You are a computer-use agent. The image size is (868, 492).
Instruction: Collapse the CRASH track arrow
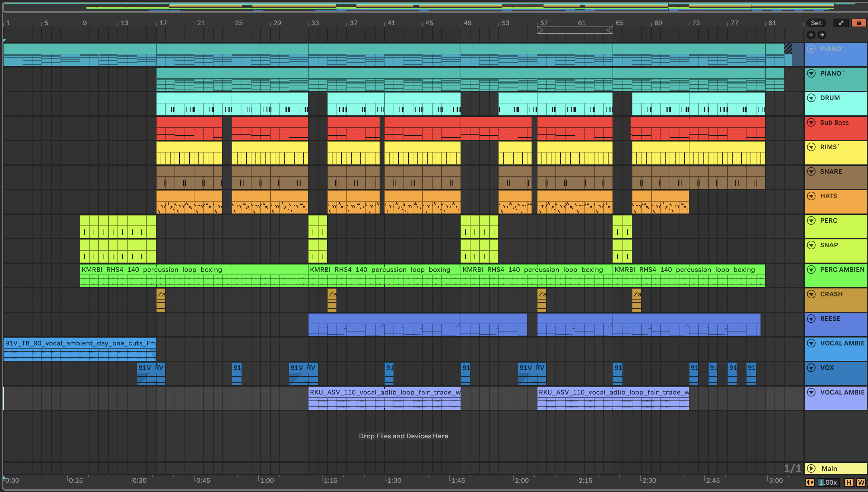(x=811, y=294)
